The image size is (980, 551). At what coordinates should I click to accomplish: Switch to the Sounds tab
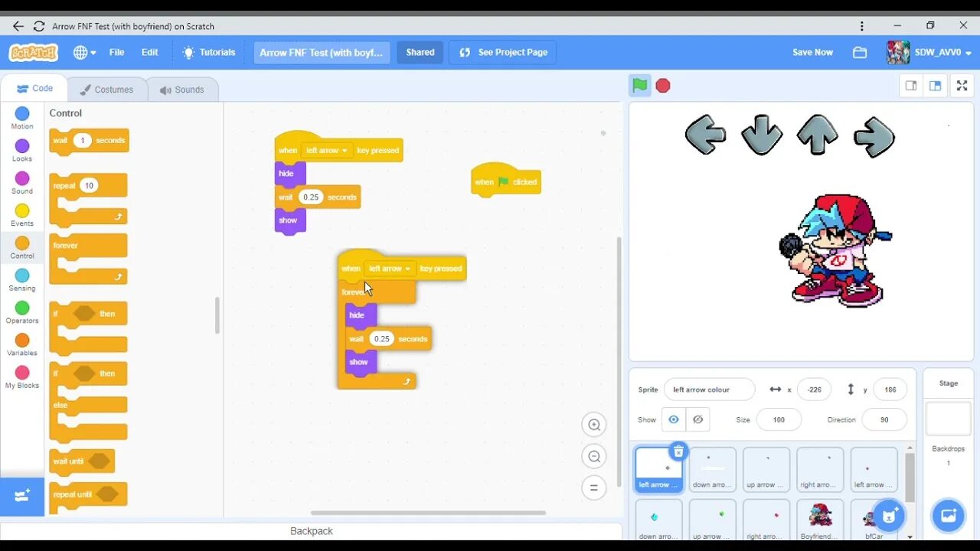182,90
